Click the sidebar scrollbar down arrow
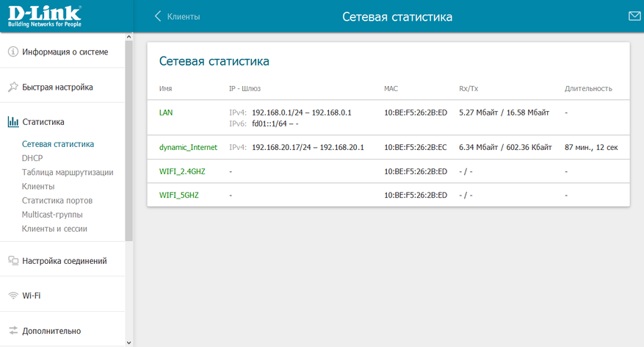Viewport: 644px width, 347px height. [129, 342]
